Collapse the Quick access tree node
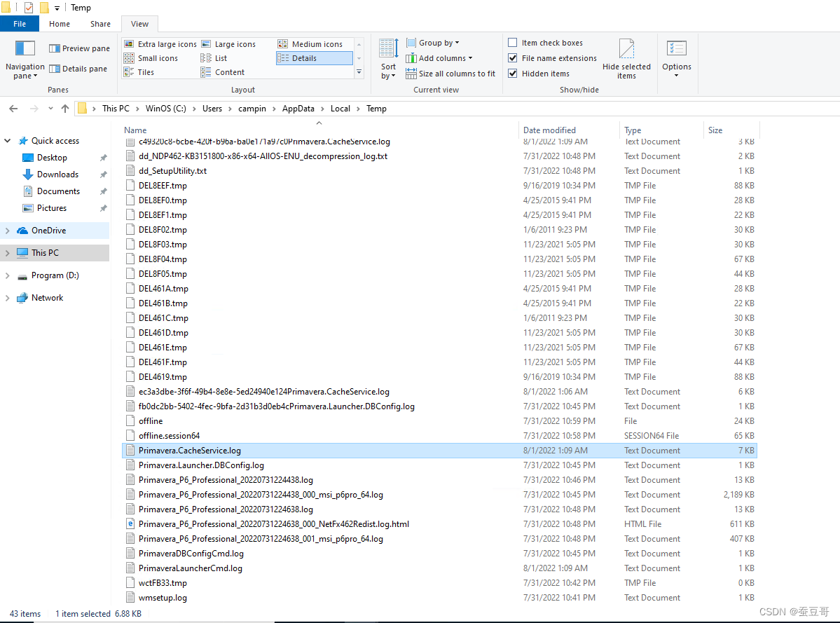Screen dimensions: 840x623 point(8,140)
